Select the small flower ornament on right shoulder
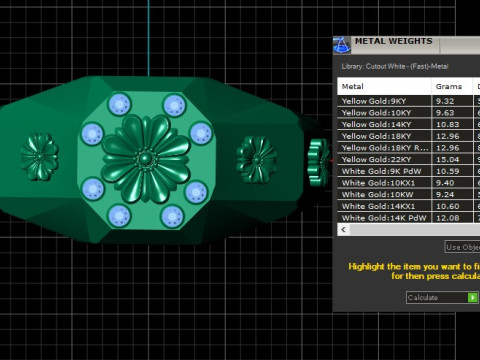Image resolution: width=480 pixels, height=360 pixels. point(256,160)
